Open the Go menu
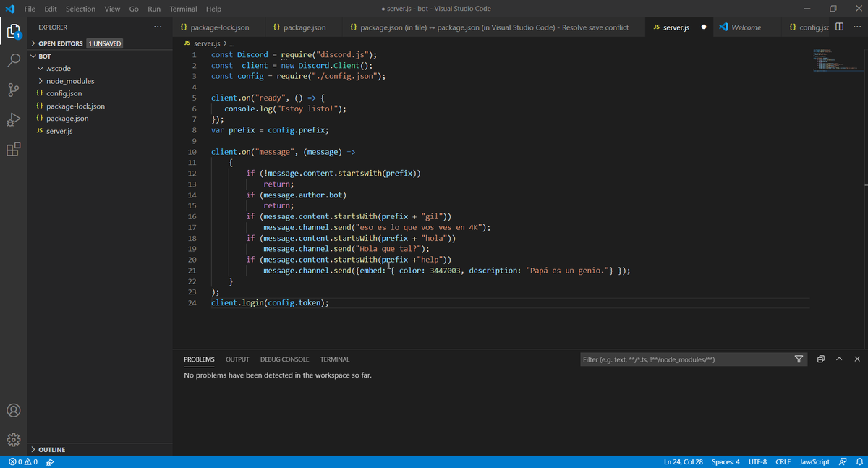Image resolution: width=868 pixels, height=468 pixels. (134, 9)
